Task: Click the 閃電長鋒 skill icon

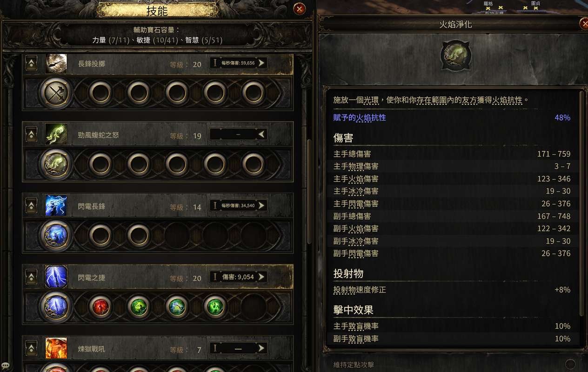Action: (x=56, y=206)
